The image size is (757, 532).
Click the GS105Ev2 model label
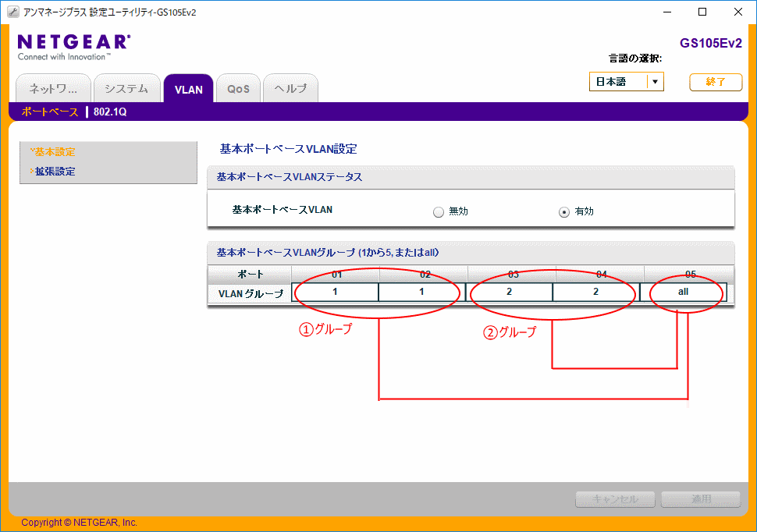[711, 43]
